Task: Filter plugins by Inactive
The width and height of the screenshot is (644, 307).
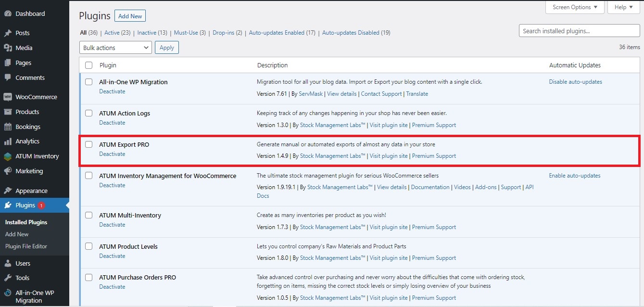Action: point(147,33)
